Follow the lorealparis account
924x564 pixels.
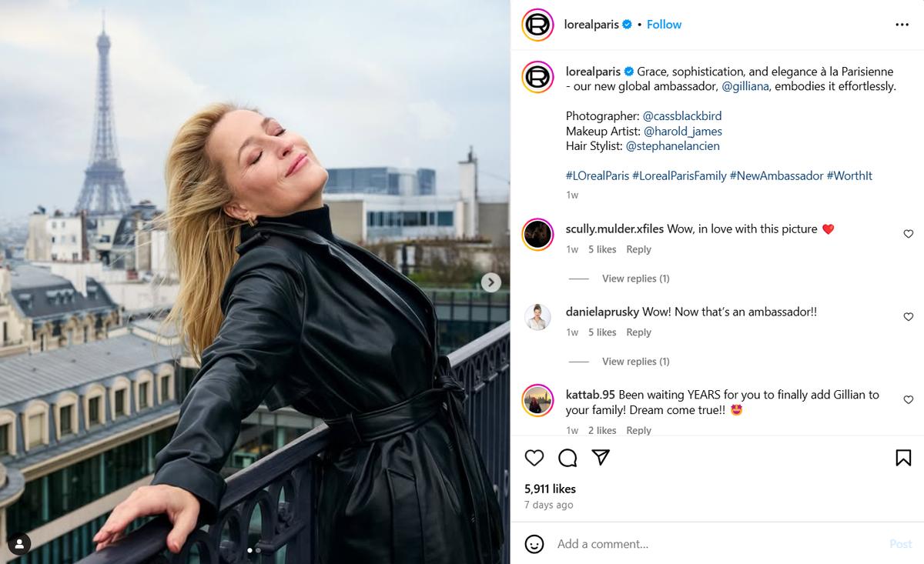point(664,24)
